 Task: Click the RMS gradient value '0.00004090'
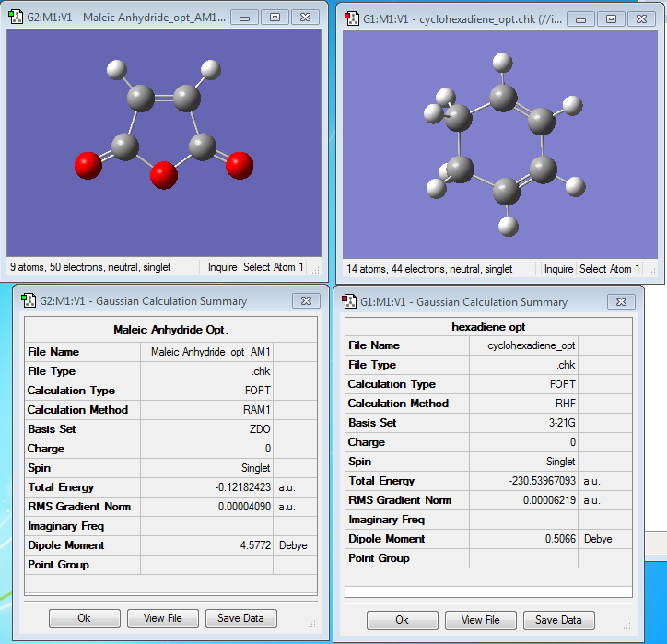point(244,507)
